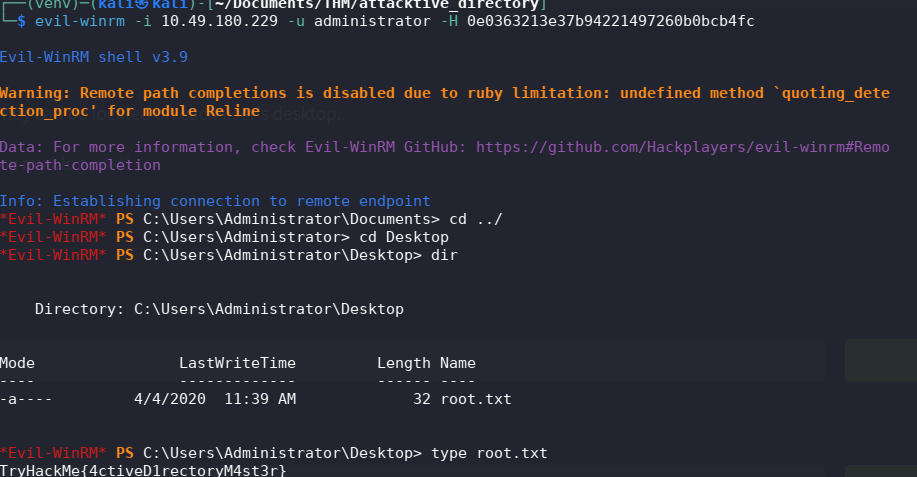
Task: Click the 'administrator' username argument
Action: point(373,21)
